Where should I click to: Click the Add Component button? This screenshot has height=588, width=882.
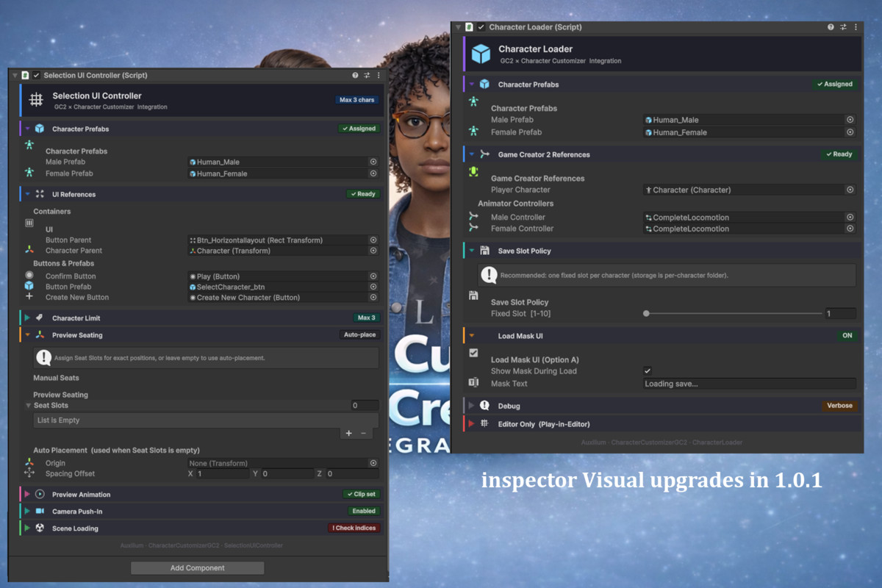pos(198,567)
